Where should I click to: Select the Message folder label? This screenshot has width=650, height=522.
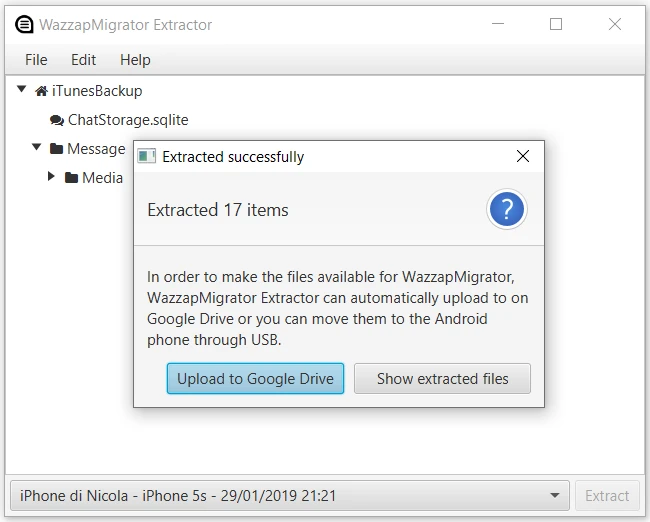click(x=96, y=148)
